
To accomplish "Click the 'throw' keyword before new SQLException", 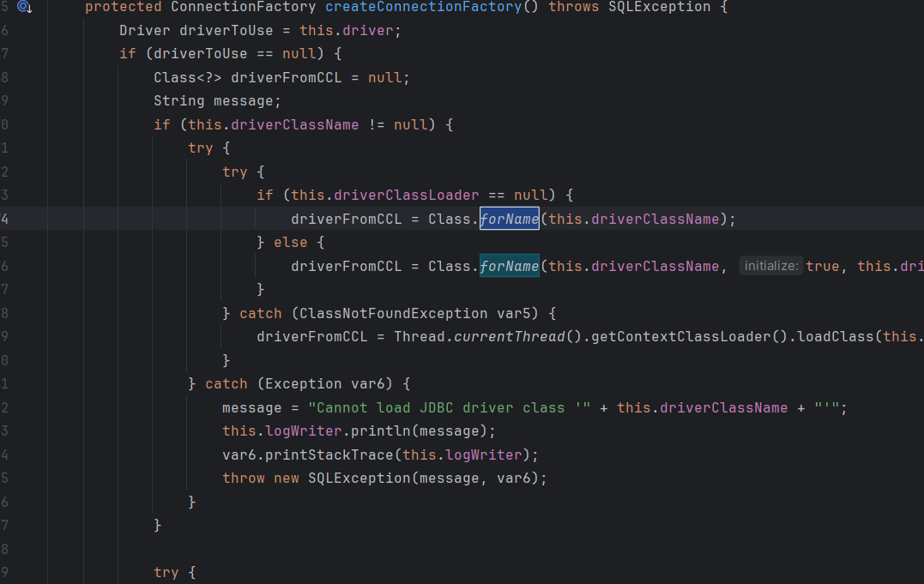I will click(x=244, y=478).
